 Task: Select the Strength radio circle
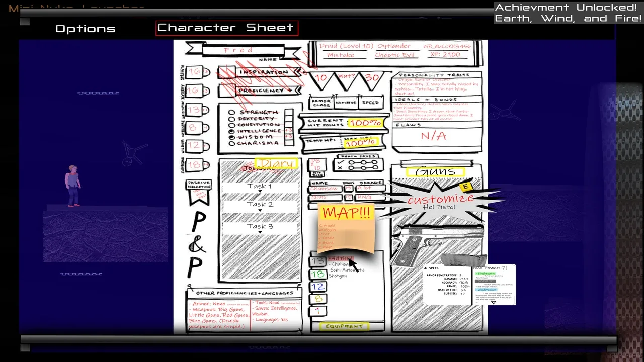(232, 113)
